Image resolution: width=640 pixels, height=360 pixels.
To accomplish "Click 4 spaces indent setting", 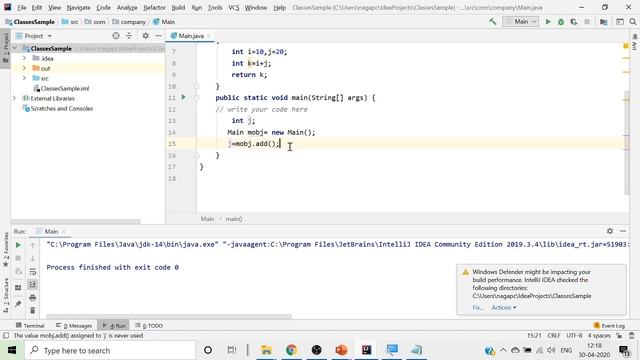I will pos(599,336).
